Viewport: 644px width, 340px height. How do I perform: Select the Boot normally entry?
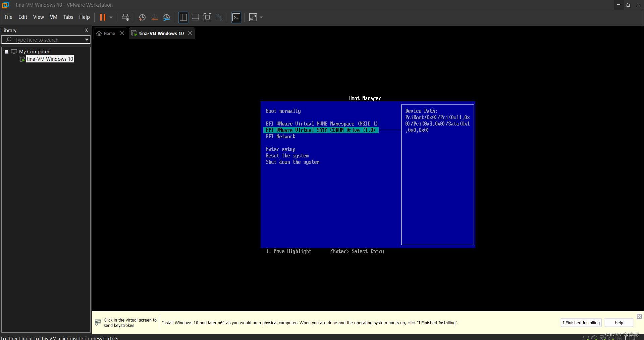[283, 111]
